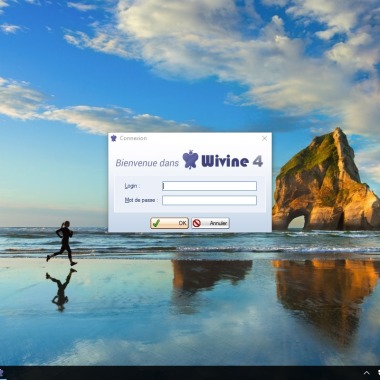The width and height of the screenshot is (380, 380).
Task: Focus the Mot de passe field
Action: pos(209,200)
